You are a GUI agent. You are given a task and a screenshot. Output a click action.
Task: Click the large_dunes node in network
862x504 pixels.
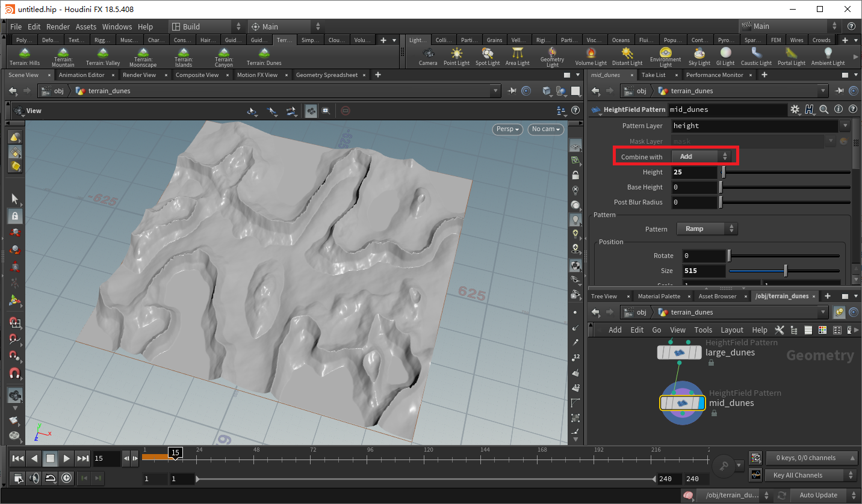pyautogui.click(x=680, y=352)
